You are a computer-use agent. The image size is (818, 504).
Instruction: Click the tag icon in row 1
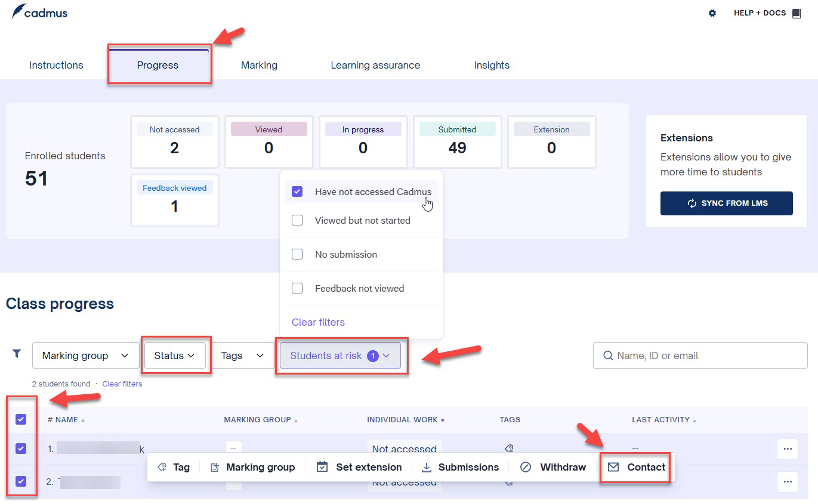pos(509,449)
